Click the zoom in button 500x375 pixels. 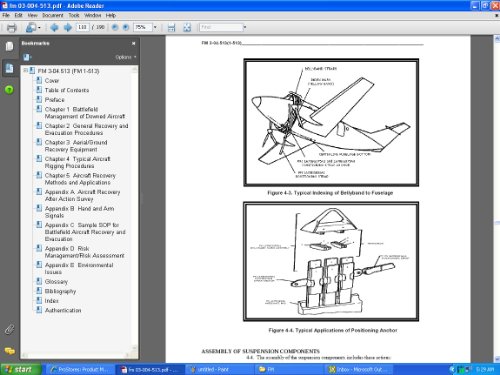[x=126, y=27]
